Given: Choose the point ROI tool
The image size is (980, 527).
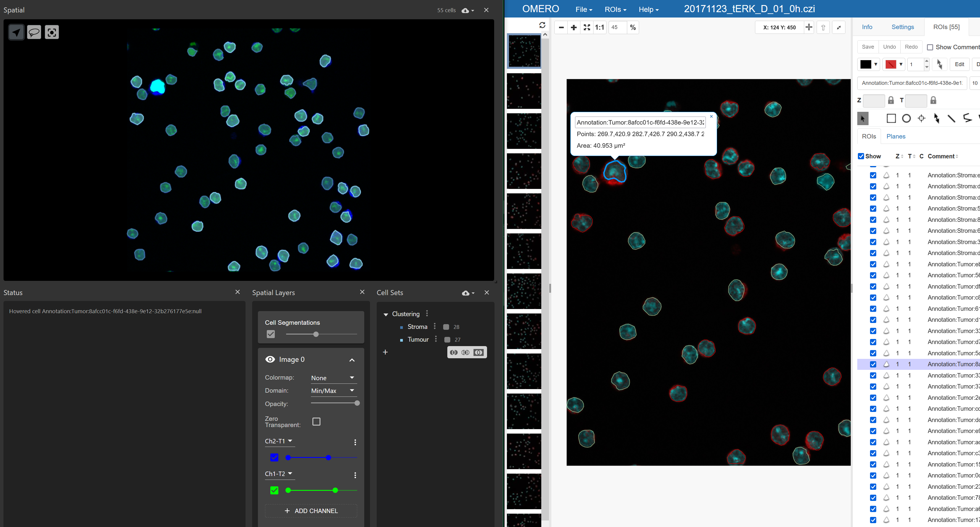Looking at the screenshot, I should tap(921, 119).
